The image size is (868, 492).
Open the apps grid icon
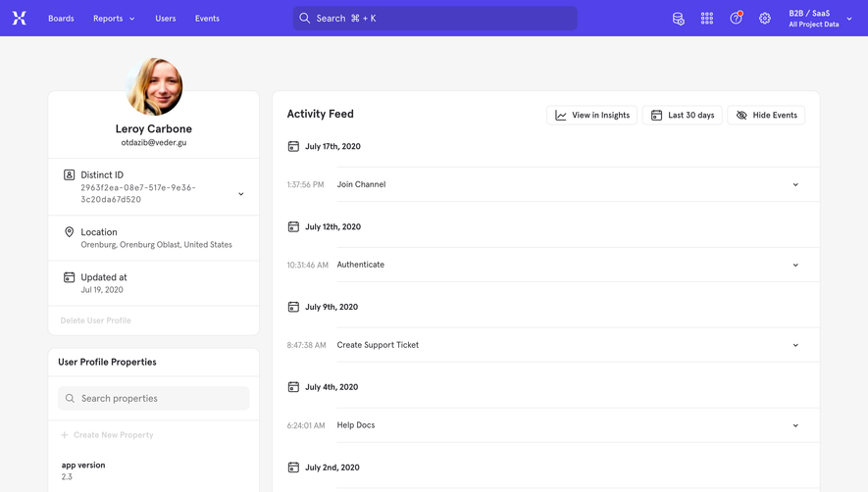coord(707,19)
